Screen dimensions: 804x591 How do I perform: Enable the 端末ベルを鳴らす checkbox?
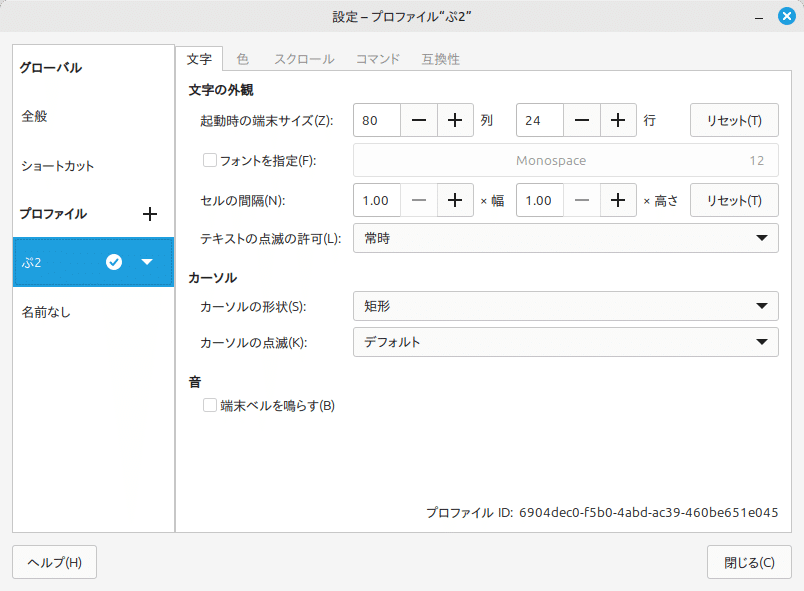pos(210,405)
